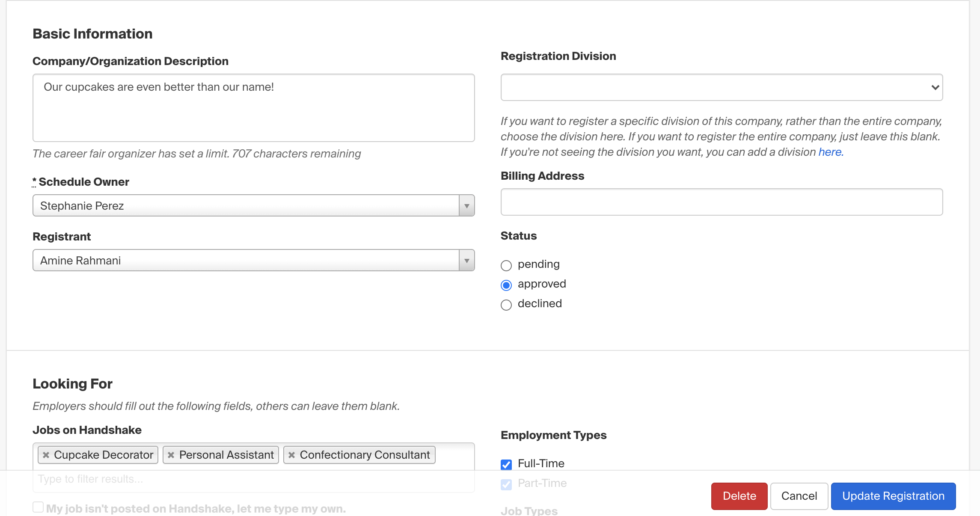The width and height of the screenshot is (980, 516).
Task: Open Schedule Owner dropdown arrow
Action: [466, 206]
